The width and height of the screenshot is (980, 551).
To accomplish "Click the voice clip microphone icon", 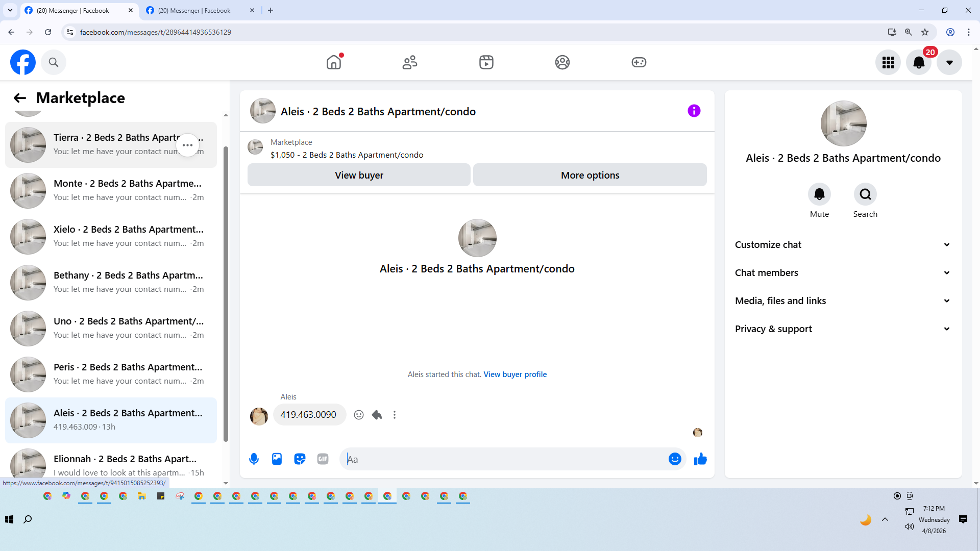I will click(254, 459).
